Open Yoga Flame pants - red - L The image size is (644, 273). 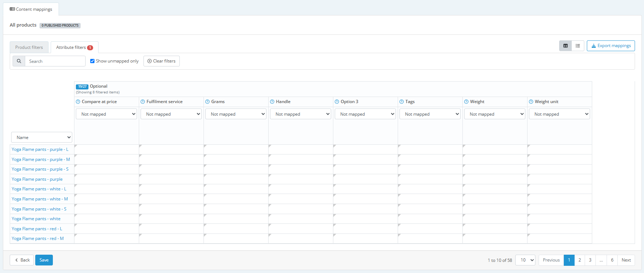(x=37, y=229)
